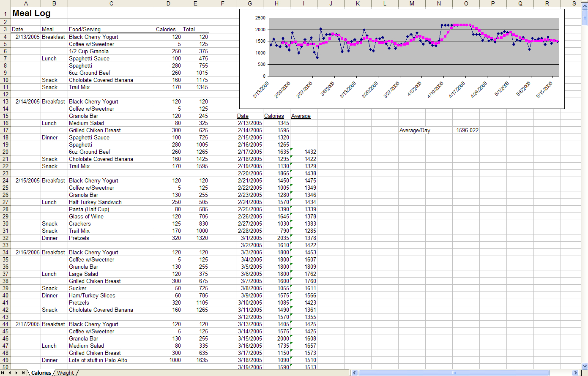Select the Average/Day value 1596.022 cell
Screen dimensions: 588x376
pos(466,130)
